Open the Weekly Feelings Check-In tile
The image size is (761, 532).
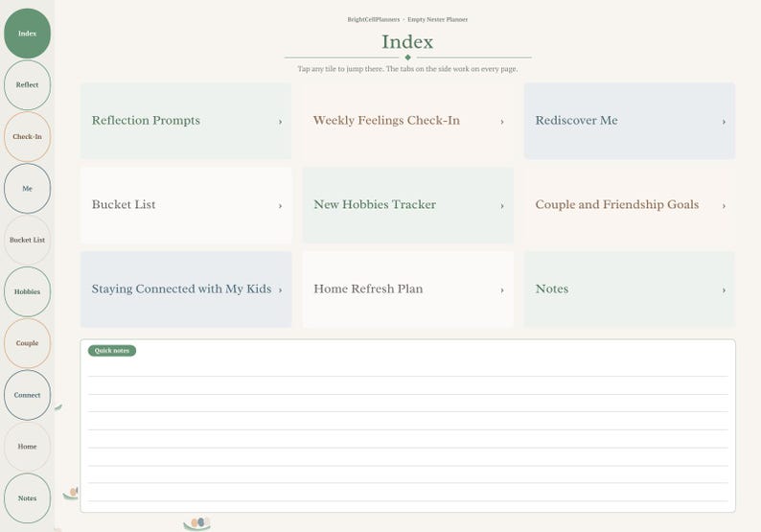(x=408, y=121)
